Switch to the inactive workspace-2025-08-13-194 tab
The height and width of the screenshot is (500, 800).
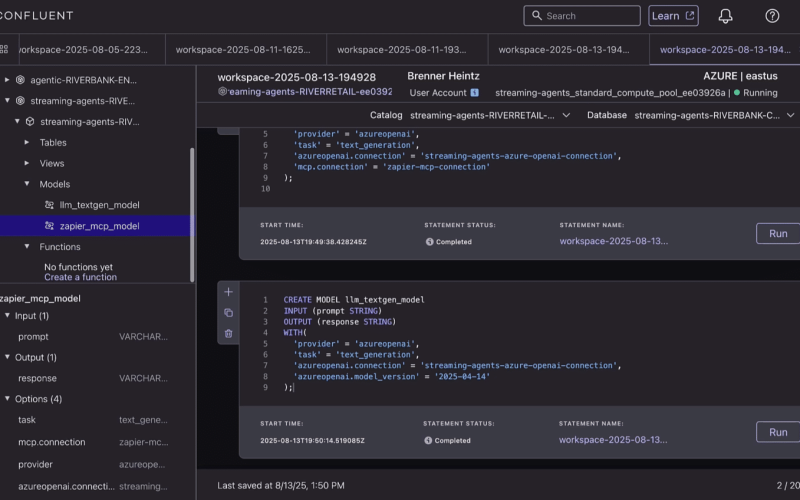point(568,49)
